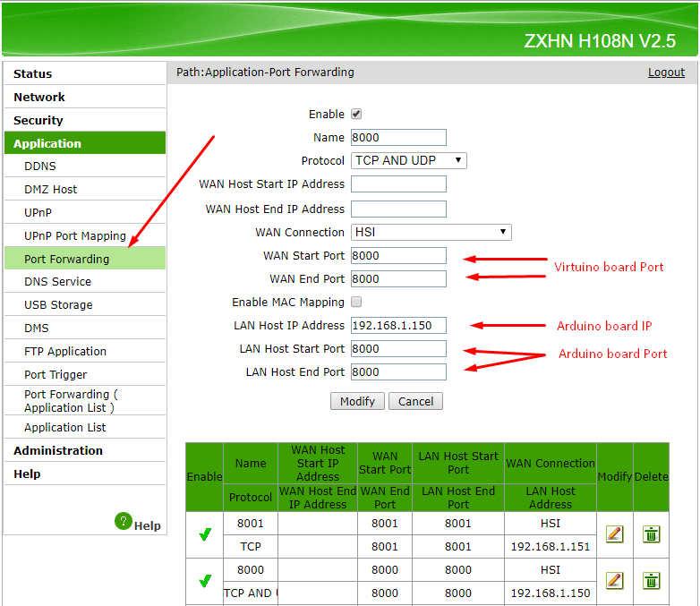This screenshot has width=700, height=606.
Task: Check the Enable MAC Mapping box
Action: coord(356,303)
